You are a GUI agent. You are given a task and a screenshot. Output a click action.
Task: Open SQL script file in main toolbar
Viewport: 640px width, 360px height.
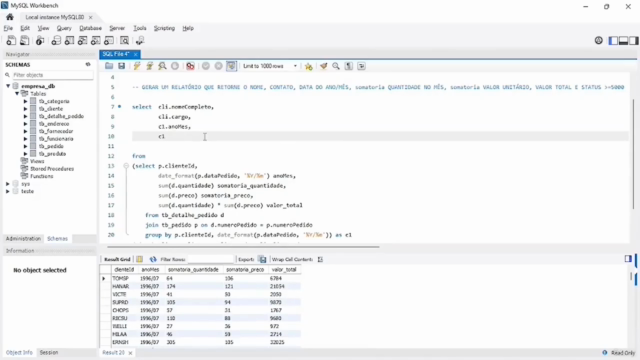click(24, 40)
